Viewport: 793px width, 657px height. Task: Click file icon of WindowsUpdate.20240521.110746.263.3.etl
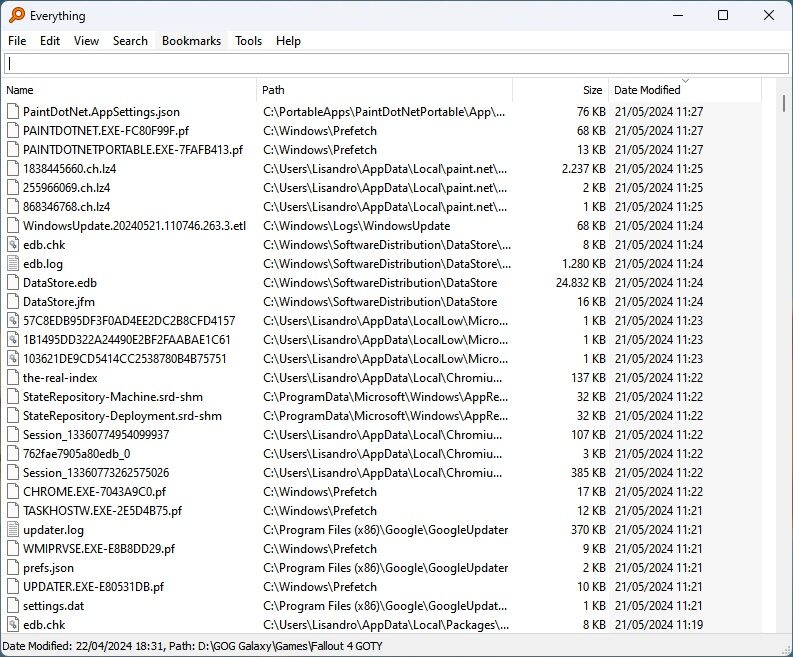point(13,226)
